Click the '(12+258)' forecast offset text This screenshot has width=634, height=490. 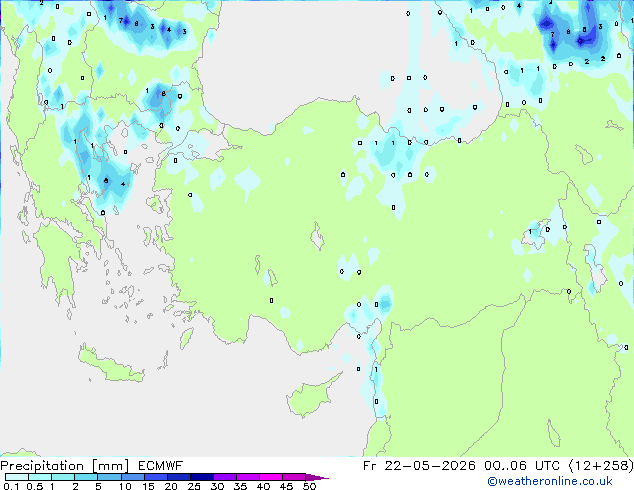click(601, 466)
